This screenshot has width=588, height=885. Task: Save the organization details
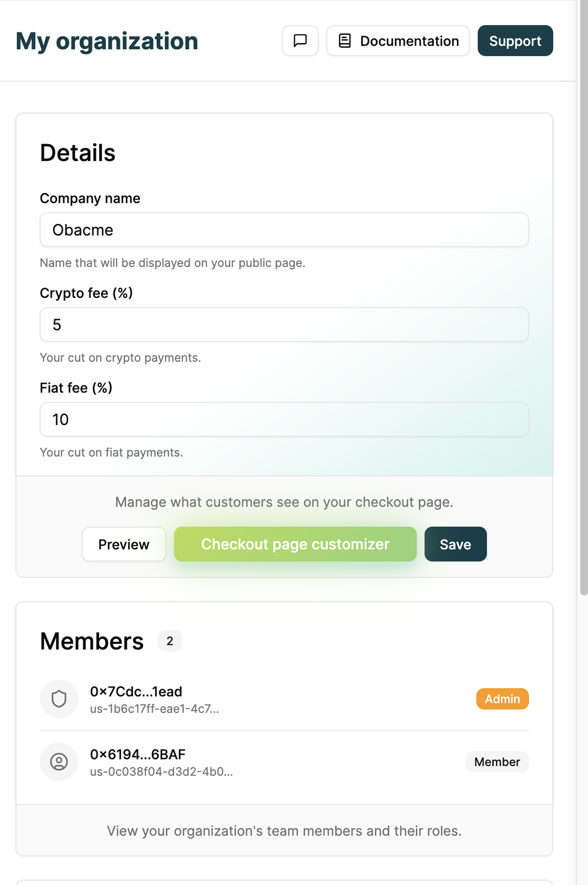pos(455,544)
